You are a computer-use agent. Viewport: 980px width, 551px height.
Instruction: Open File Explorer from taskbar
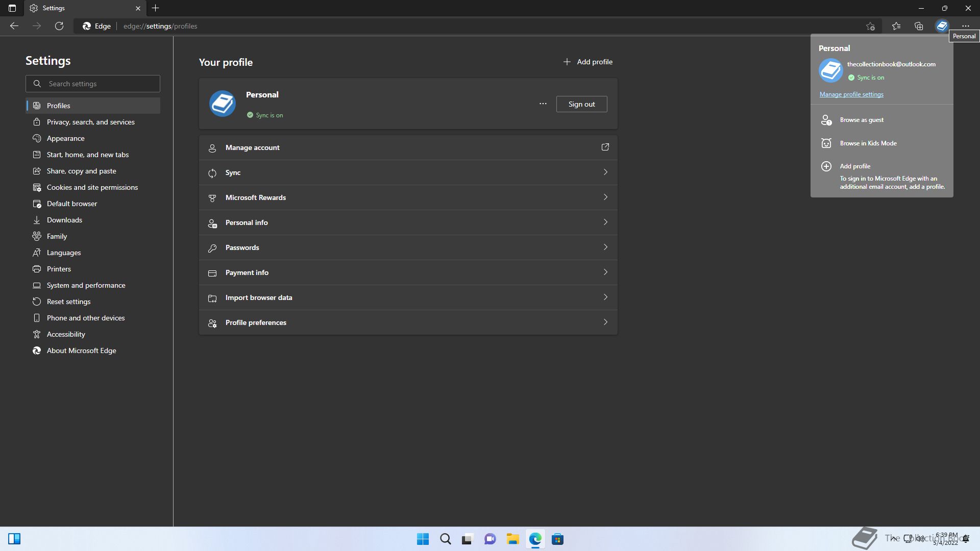coord(512,539)
